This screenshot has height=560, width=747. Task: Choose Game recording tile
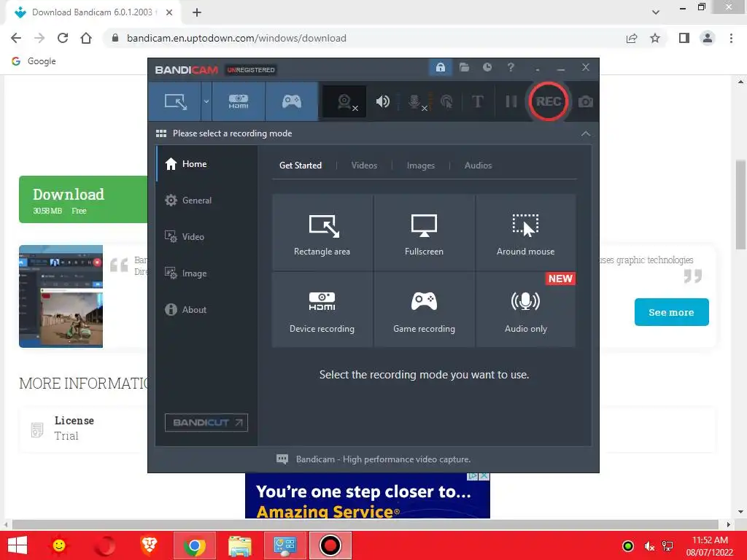[424, 309]
